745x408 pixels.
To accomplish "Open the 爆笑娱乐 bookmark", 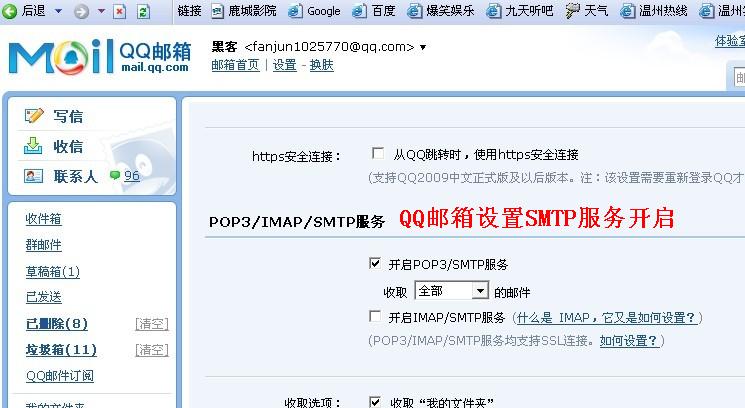I will tap(441, 11).
